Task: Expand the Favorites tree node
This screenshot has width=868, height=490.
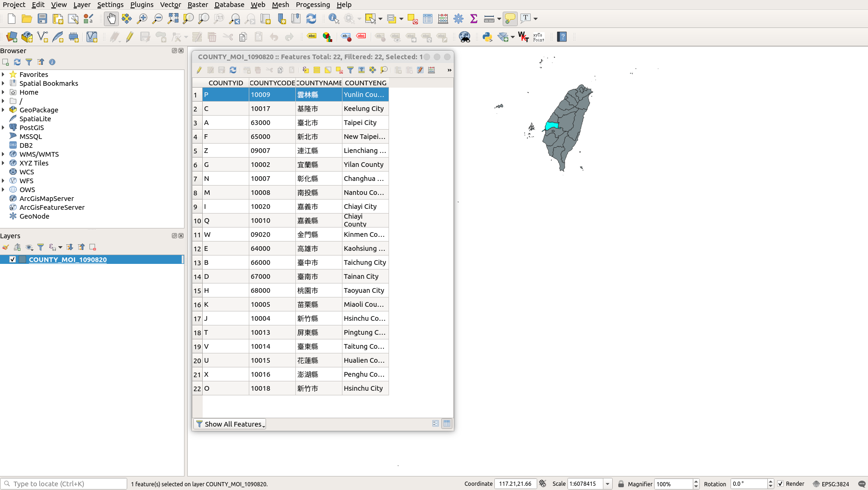Action: point(3,75)
